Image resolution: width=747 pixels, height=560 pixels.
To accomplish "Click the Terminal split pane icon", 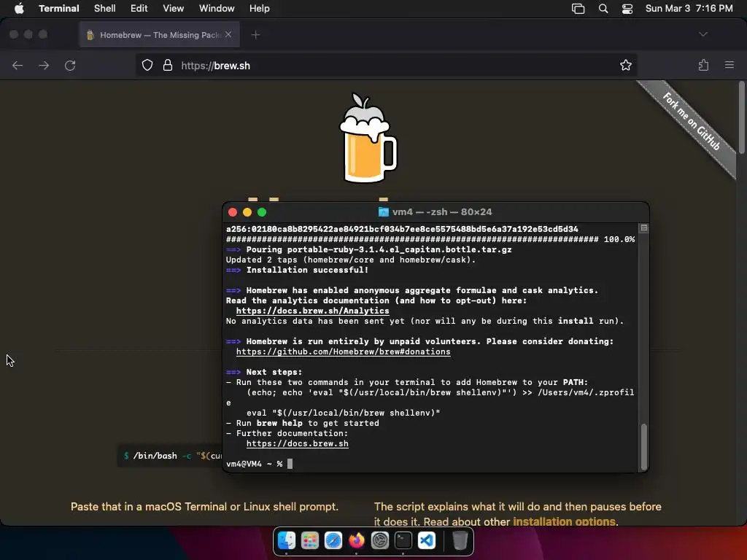I will (x=644, y=228).
